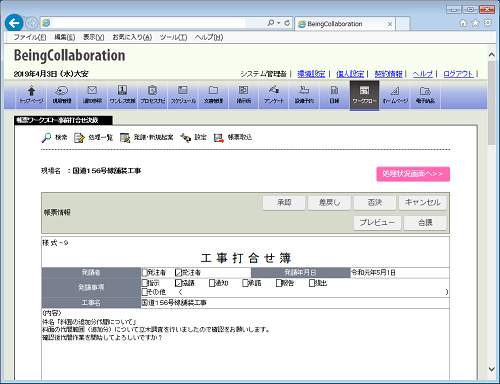Click the ログアウト link
This screenshot has height=384, width=500.
(x=458, y=74)
